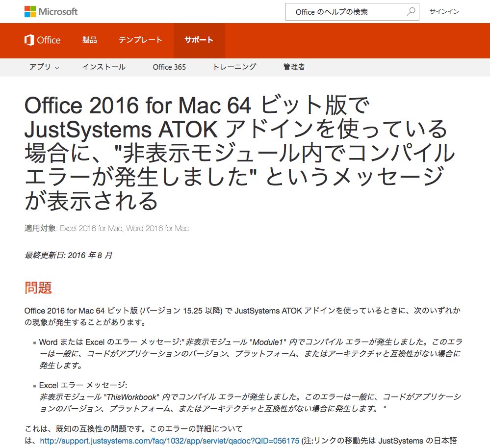Viewport: 490px width, 448px height.
Task: Open the support.justsystems.com FAQ link
Action: 170,441
